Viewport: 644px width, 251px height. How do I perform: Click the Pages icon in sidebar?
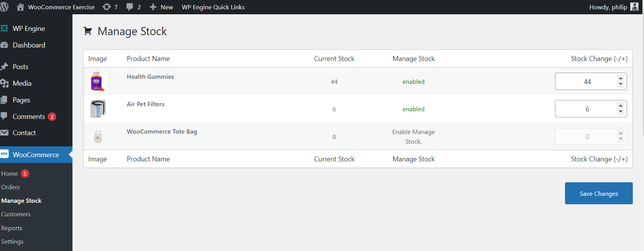click(x=4, y=100)
